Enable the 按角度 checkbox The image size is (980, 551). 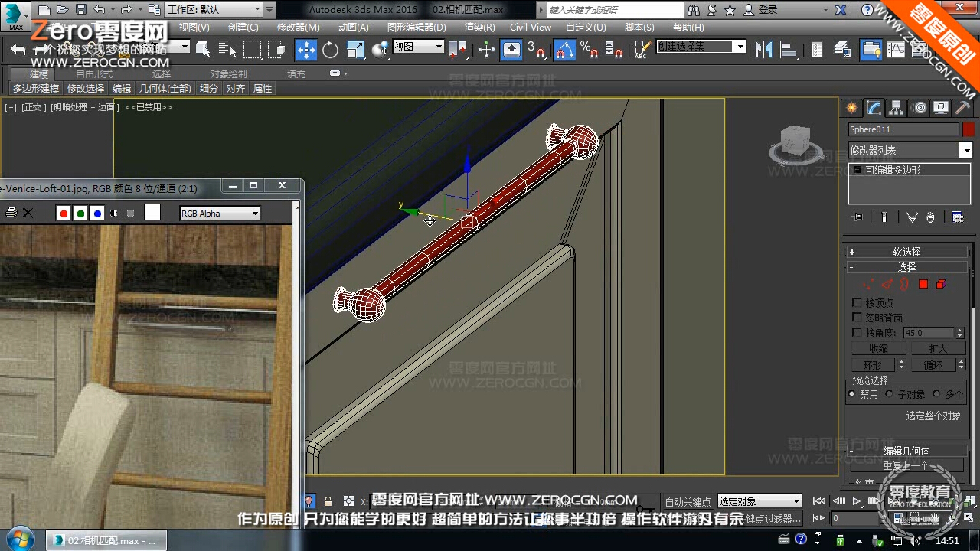[857, 333]
